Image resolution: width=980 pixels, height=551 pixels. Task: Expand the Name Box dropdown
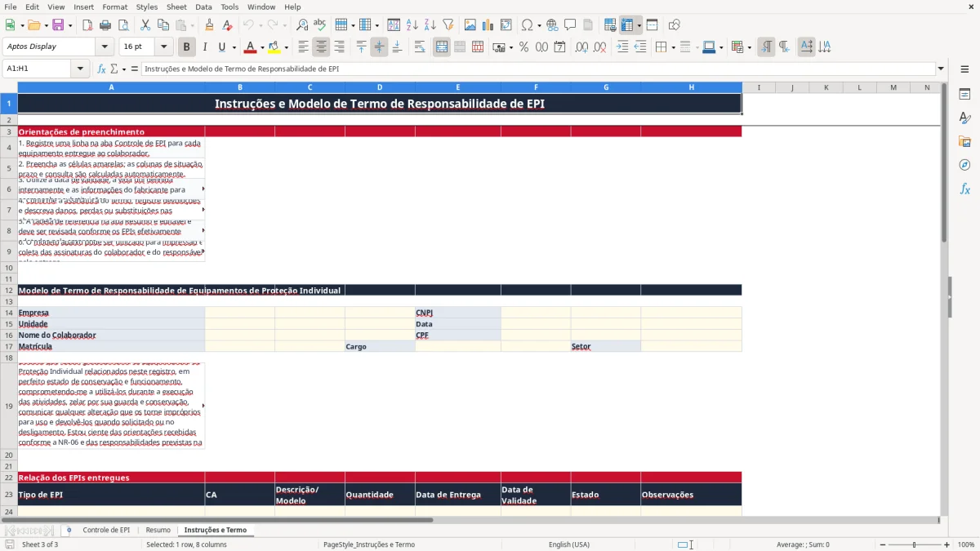click(x=80, y=69)
